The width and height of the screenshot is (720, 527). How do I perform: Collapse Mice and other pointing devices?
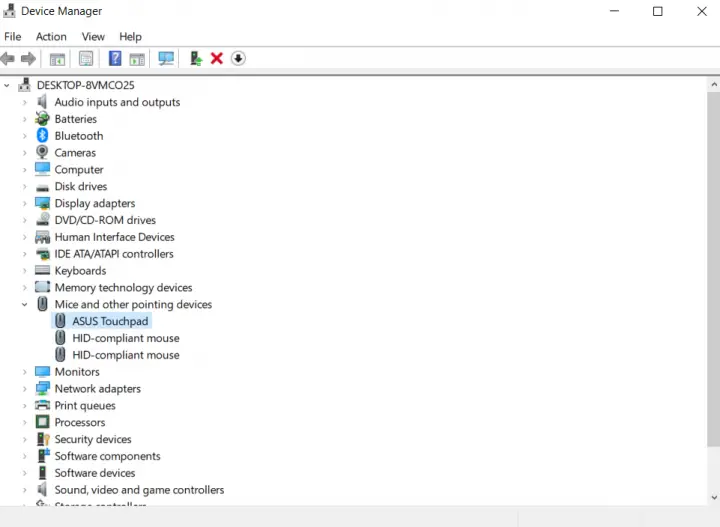point(24,304)
